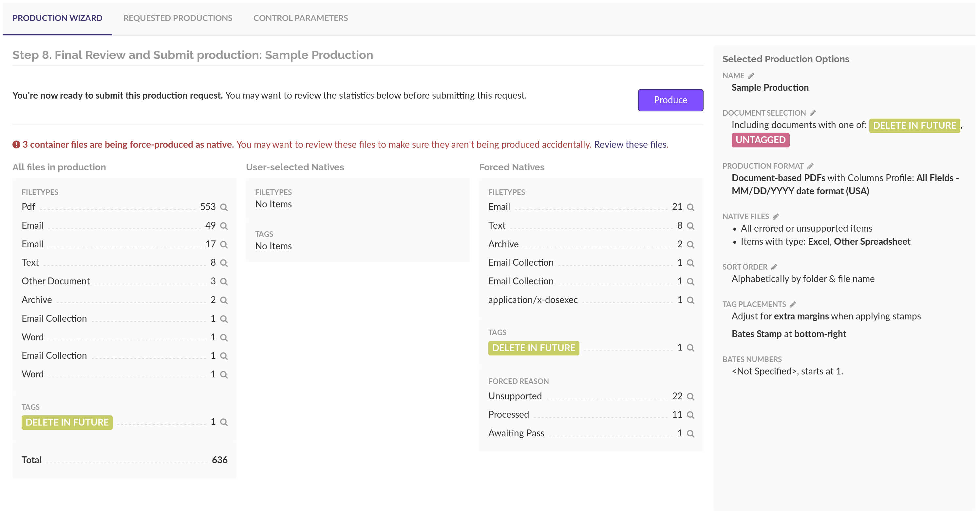
Task: Click the pencil icon next to NAME
Action: [x=751, y=76]
